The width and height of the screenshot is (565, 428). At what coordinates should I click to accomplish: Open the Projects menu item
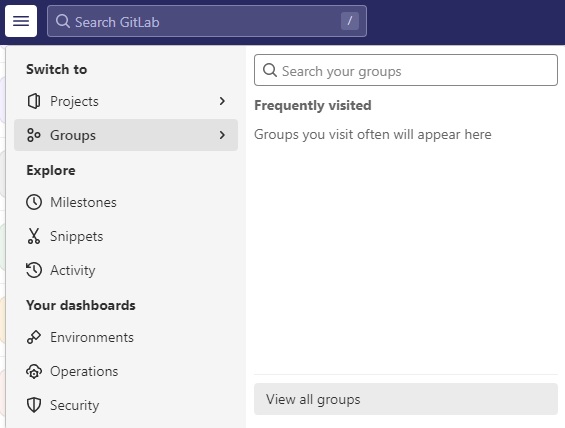[x=126, y=101]
